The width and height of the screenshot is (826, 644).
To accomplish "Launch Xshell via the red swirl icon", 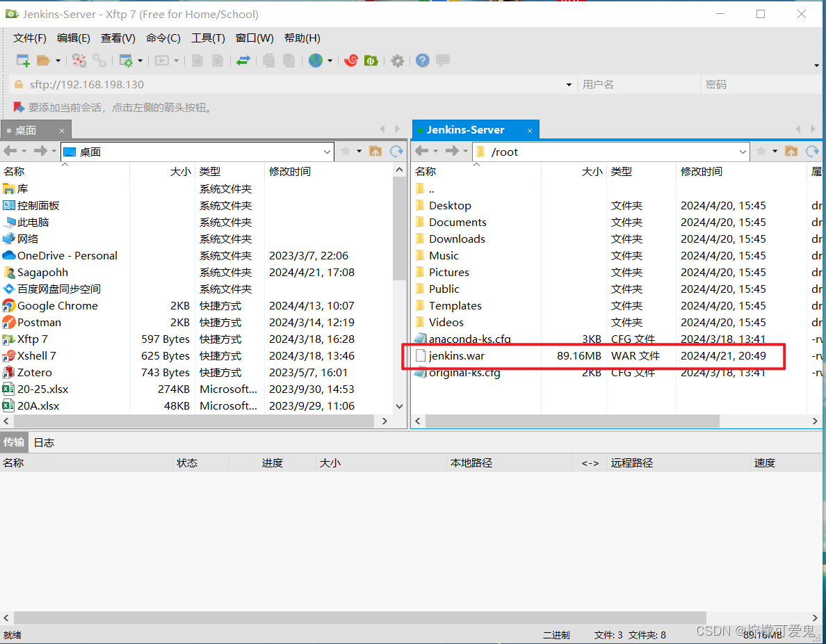I will [x=351, y=61].
